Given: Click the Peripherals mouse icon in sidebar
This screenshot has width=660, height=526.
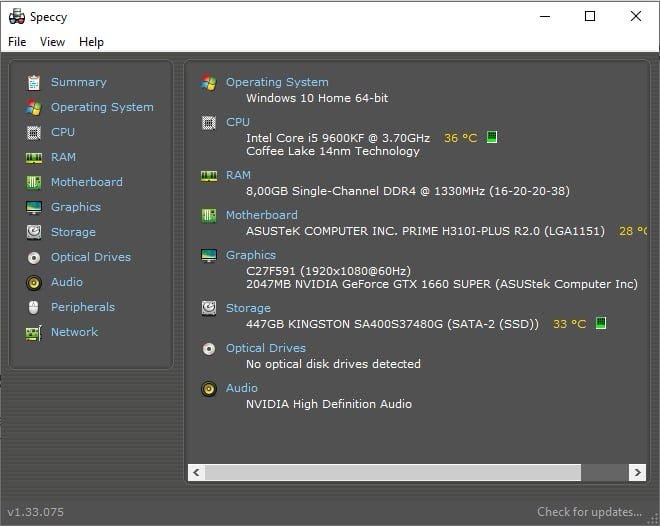Looking at the screenshot, I should [34, 307].
